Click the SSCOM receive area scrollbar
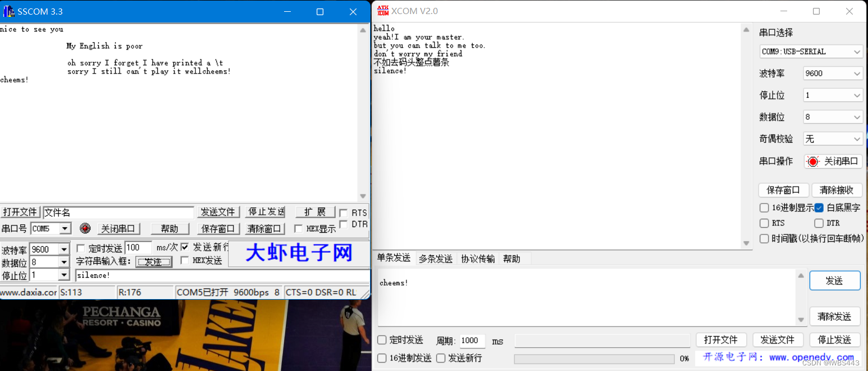 363,112
